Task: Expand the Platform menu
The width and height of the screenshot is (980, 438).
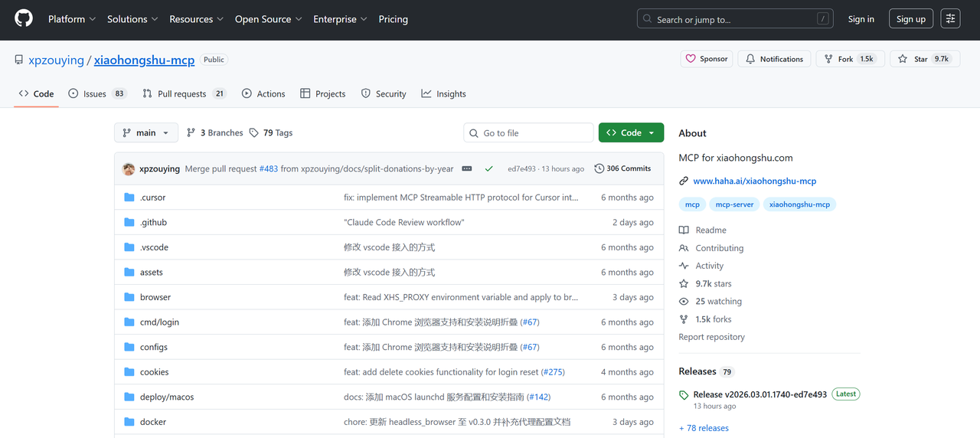Action: pyautogui.click(x=72, y=19)
